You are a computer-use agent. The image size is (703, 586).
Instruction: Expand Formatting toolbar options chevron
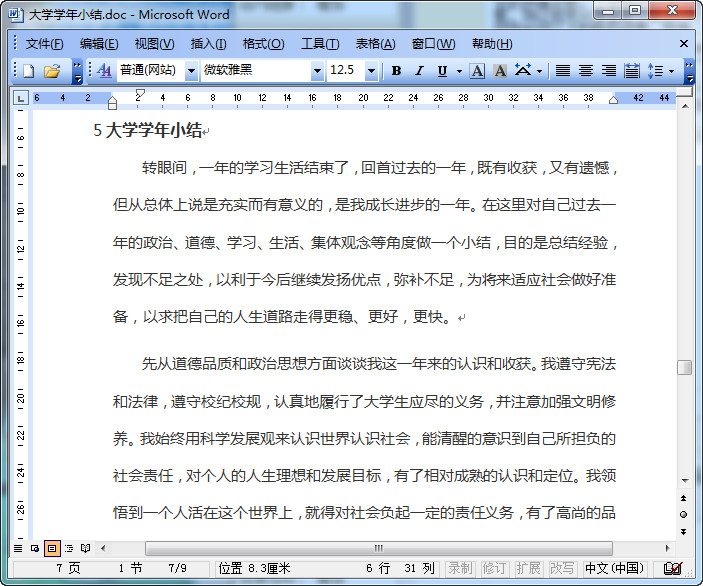tap(690, 72)
